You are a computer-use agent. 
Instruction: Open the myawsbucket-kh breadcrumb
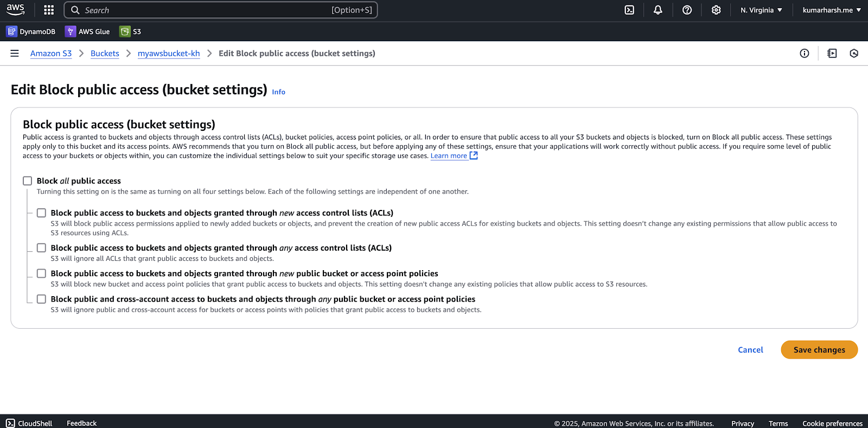[169, 53]
